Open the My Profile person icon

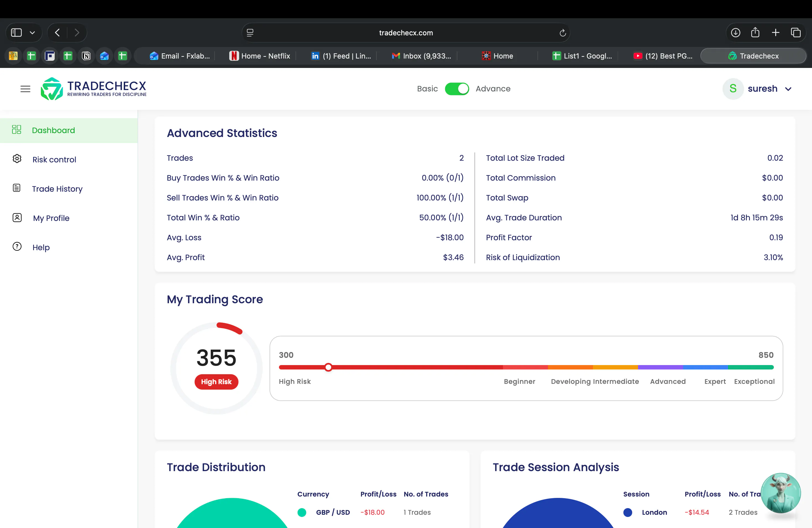tap(17, 218)
